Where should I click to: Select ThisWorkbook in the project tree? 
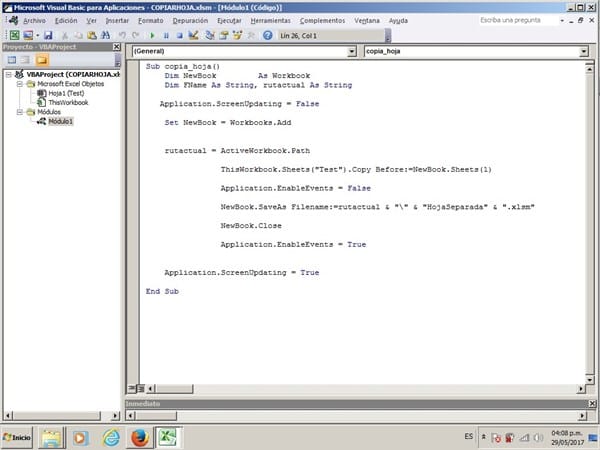[x=66, y=102]
